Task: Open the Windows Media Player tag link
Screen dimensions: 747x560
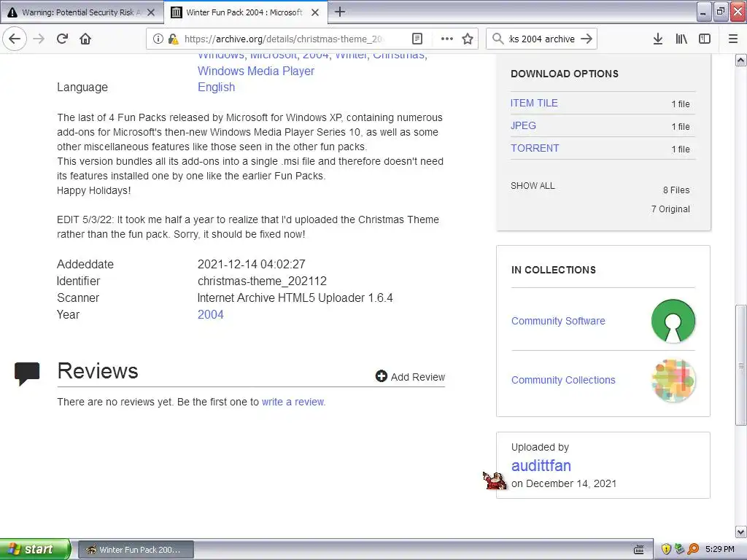Action: pyautogui.click(x=256, y=71)
